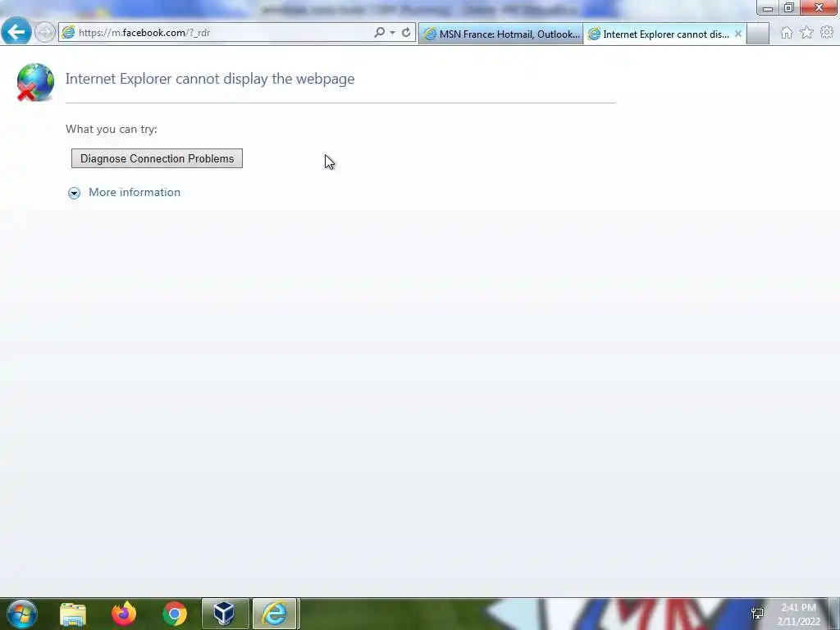Image resolution: width=840 pixels, height=630 pixels.
Task: Launch Google Chrome from the taskbar
Action: pyautogui.click(x=175, y=614)
